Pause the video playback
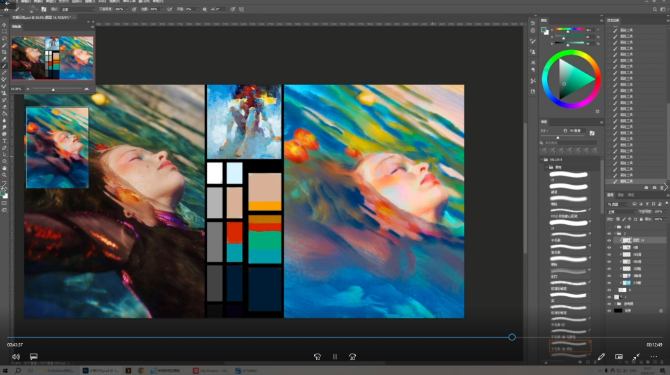This screenshot has width=670, height=375. [335, 357]
